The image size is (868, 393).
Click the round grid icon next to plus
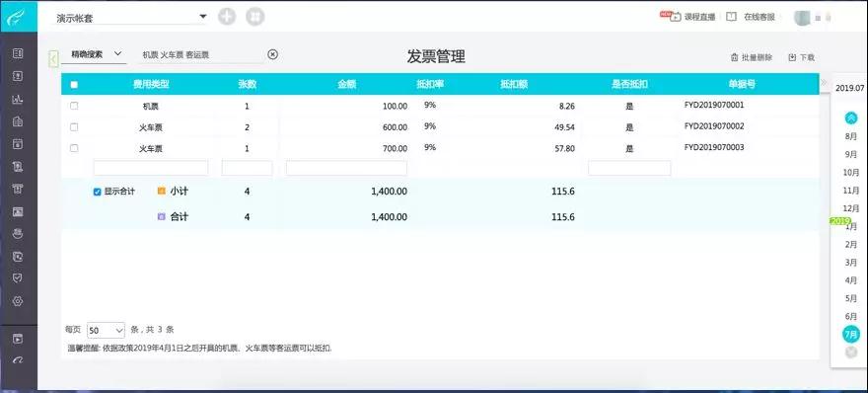255,17
